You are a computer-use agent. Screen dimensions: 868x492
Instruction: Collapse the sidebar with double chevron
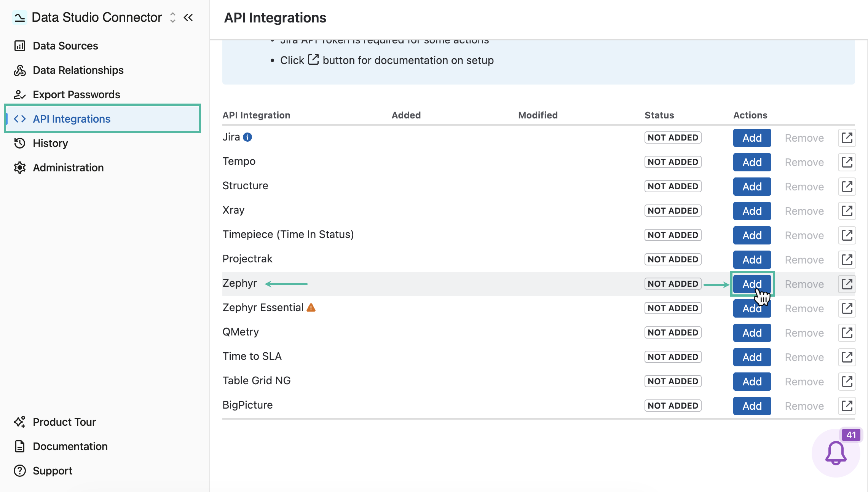coord(188,18)
